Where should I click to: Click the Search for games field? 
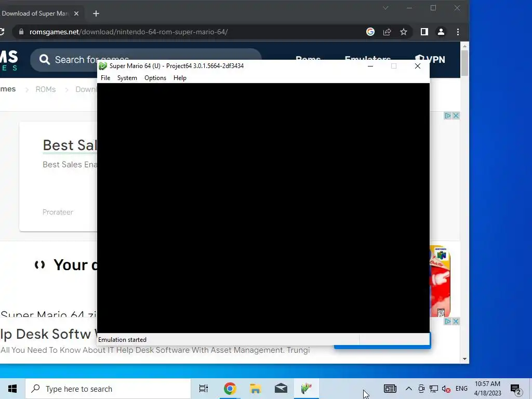[x=146, y=60]
